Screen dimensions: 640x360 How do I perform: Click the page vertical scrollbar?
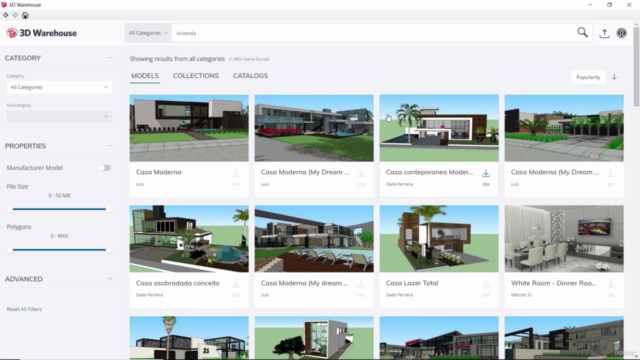click(x=636, y=67)
